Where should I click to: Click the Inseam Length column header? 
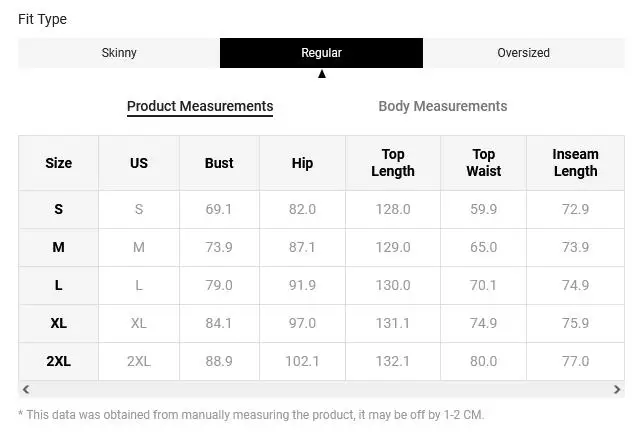pos(575,163)
